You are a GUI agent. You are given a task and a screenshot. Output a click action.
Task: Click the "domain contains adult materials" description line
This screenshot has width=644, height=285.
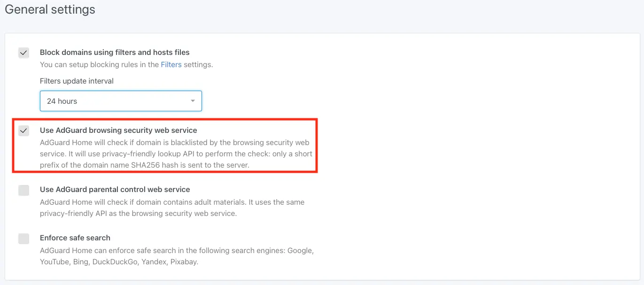[x=172, y=202]
